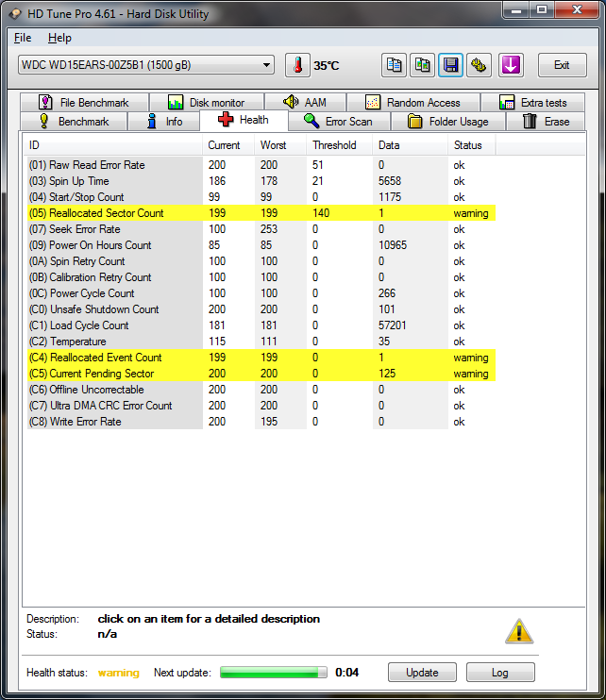Select the Calibration Retry Count row

click(261, 276)
